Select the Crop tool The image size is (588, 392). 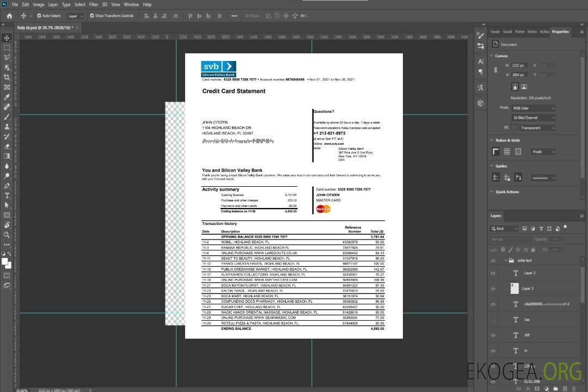7,77
